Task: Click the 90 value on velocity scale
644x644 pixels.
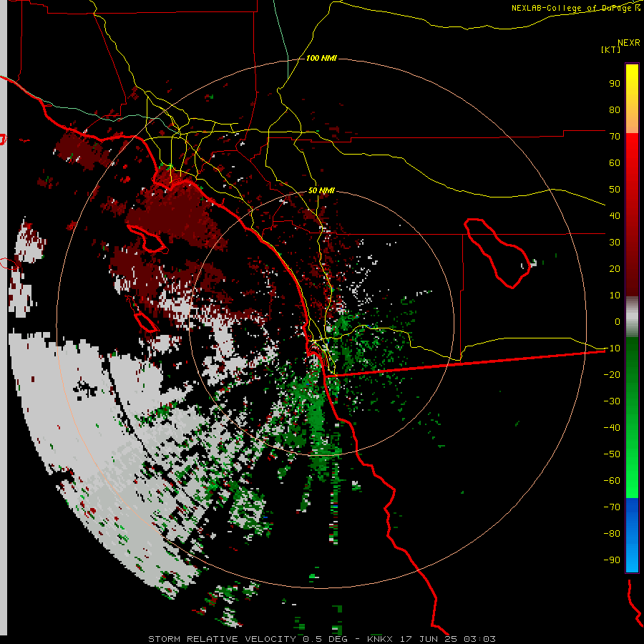Action: pyautogui.click(x=615, y=84)
